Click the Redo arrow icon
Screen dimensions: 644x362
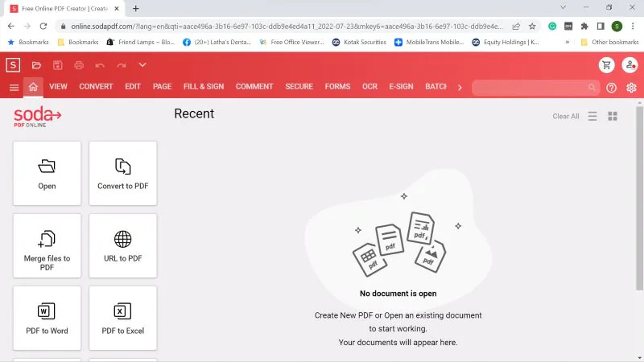(122, 65)
